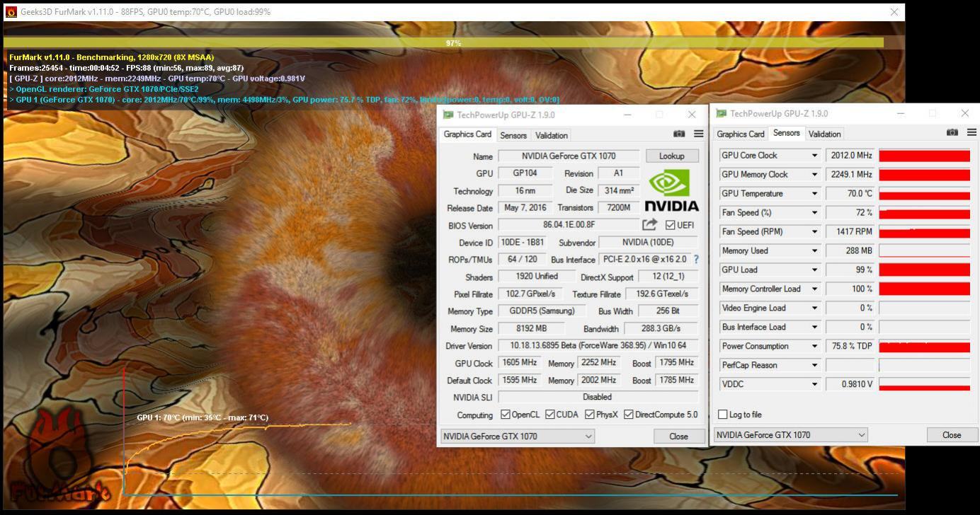The image size is (980, 515).
Task: Click the Power Consumption value 75.8 % TDP
Action: tap(850, 347)
